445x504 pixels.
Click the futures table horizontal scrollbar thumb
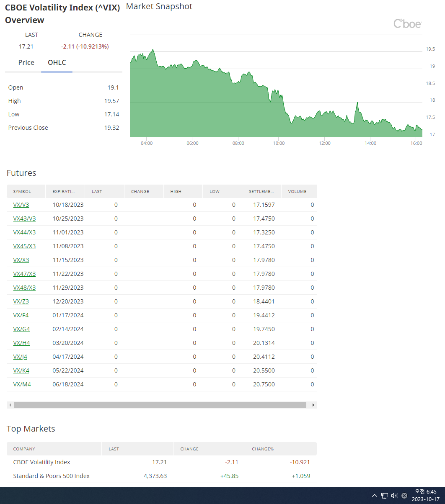160,405
